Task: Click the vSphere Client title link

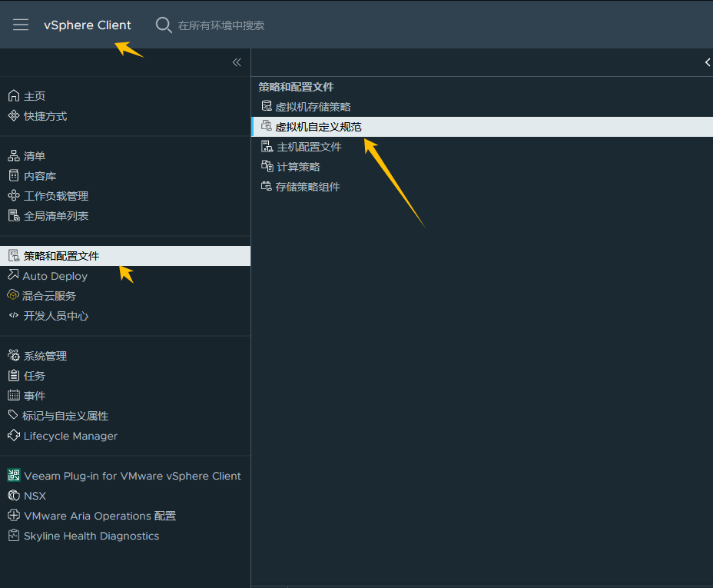Action: click(88, 25)
